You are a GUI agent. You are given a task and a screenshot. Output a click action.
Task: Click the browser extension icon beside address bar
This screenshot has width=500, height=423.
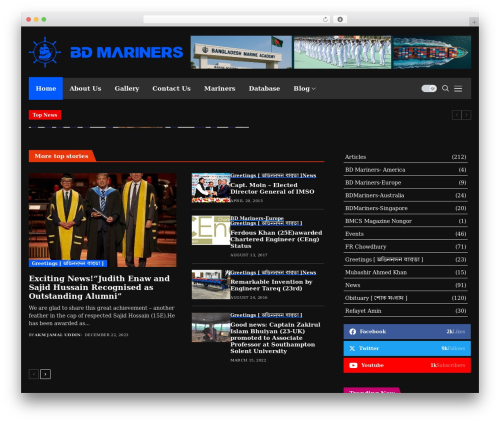click(x=340, y=19)
